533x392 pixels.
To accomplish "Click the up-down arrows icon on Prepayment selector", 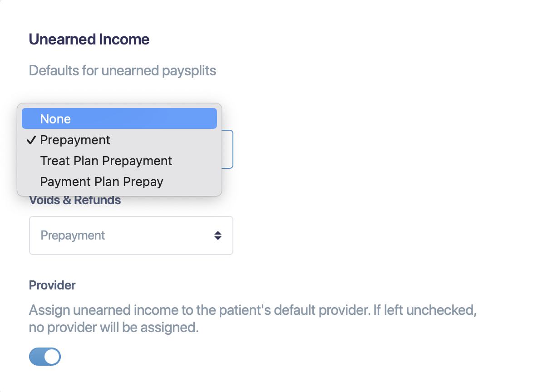I will click(x=218, y=235).
